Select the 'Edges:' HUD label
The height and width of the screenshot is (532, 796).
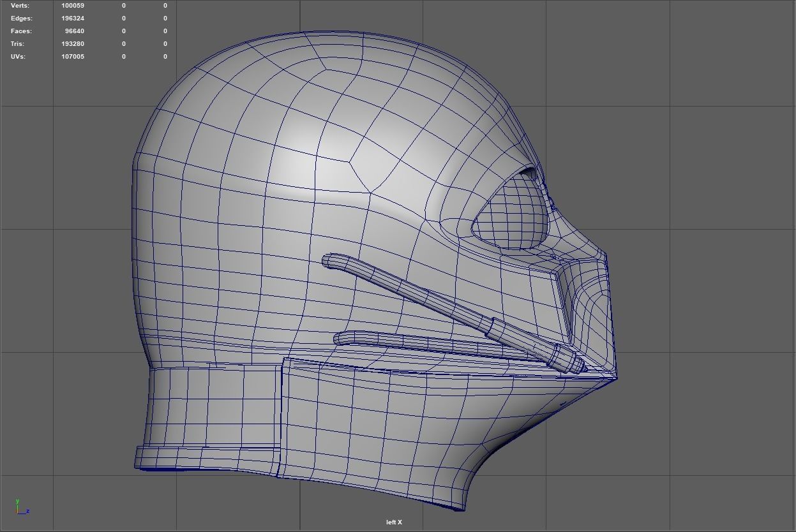22,18
